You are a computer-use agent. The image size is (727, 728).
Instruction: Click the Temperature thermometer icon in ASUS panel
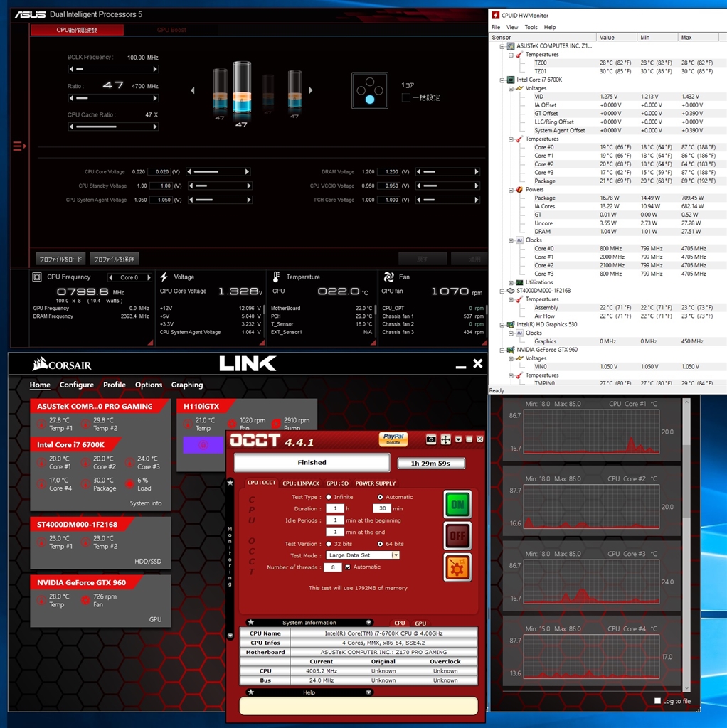click(276, 277)
